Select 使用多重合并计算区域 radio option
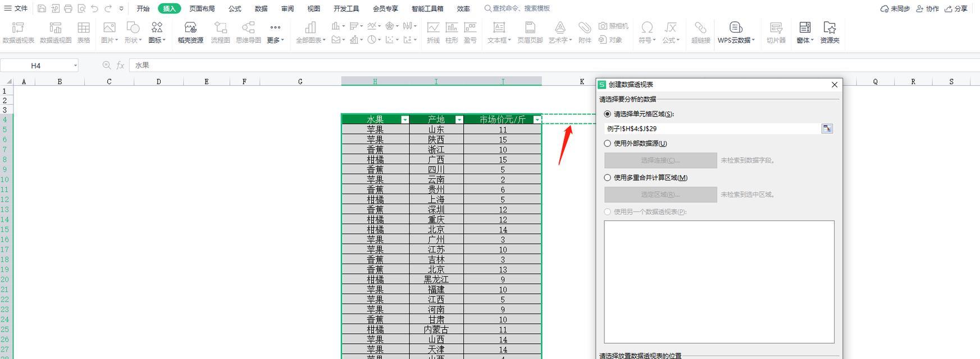Viewport: 980px width, 359px height. [x=607, y=178]
